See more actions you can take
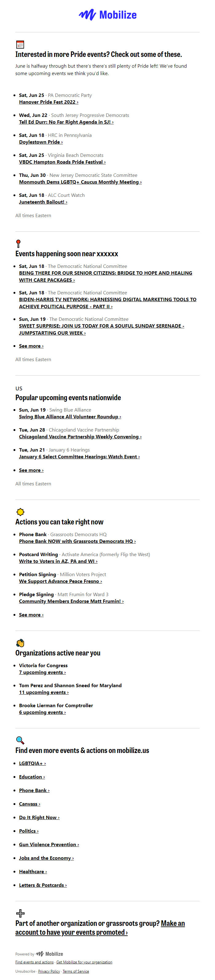215x980 pixels. point(31,615)
